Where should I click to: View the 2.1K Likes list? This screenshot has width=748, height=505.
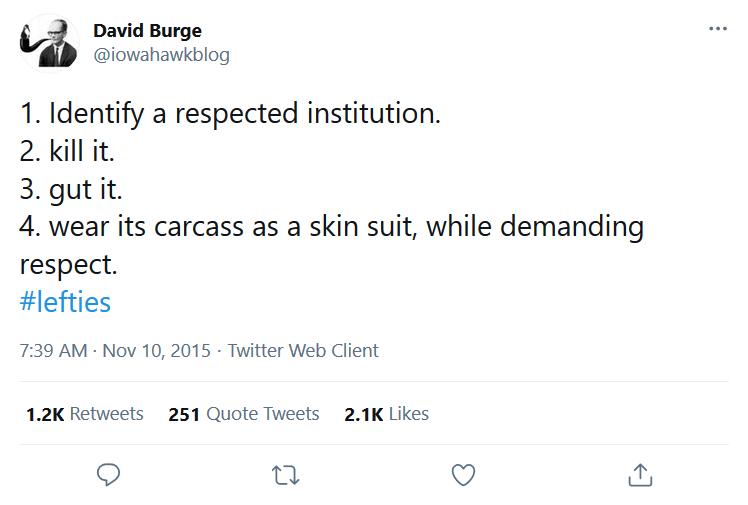[x=386, y=414]
